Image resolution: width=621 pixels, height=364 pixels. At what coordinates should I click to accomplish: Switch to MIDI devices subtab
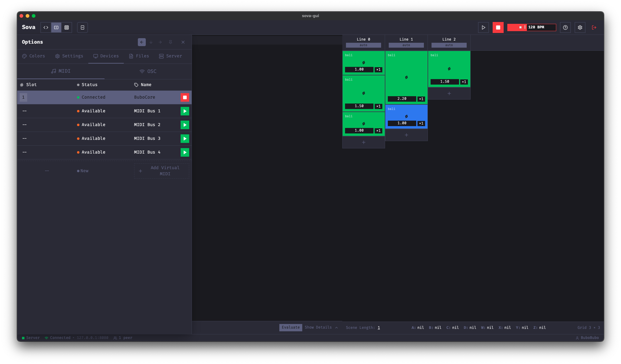[x=61, y=71]
